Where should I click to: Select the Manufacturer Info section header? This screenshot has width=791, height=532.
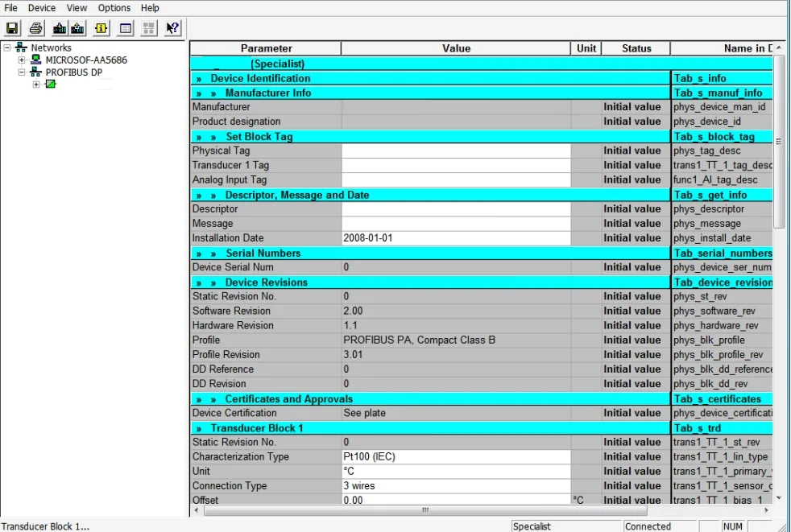pos(430,93)
